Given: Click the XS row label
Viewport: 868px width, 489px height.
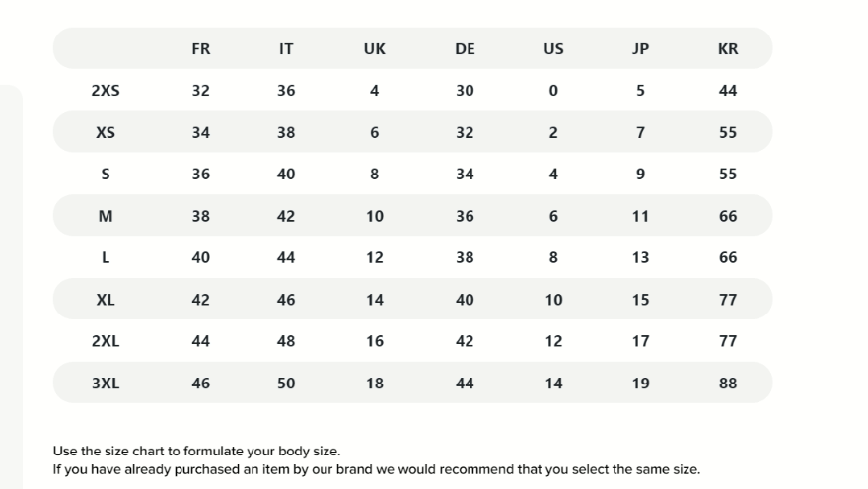Looking at the screenshot, I should pyautogui.click(x=106, y=132).
